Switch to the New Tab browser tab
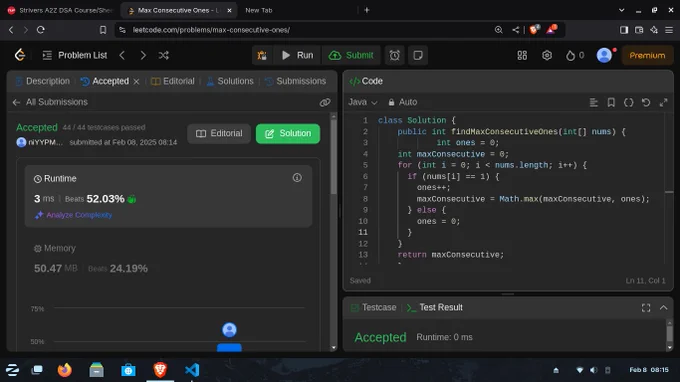680x382 pixels. (x=258, y=10)
